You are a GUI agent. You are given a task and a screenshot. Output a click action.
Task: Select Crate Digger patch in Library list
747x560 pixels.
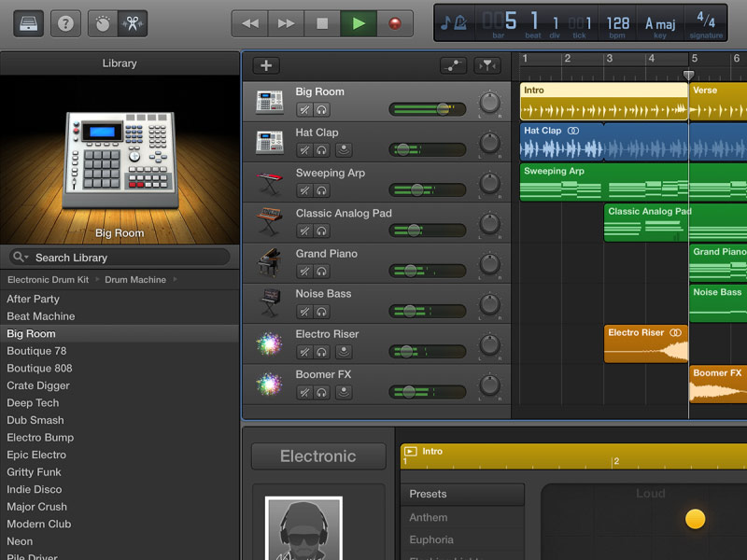[120, 385]
